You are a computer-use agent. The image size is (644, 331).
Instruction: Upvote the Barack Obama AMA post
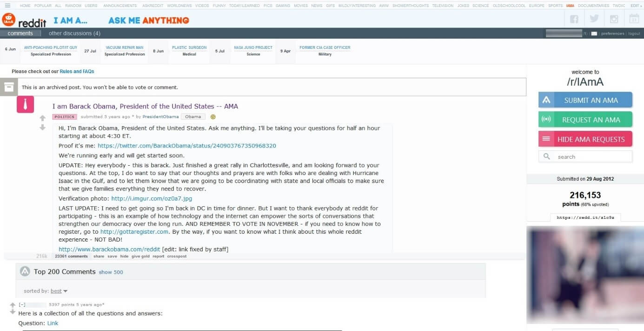pyautogui.click(x=43, y=118)
